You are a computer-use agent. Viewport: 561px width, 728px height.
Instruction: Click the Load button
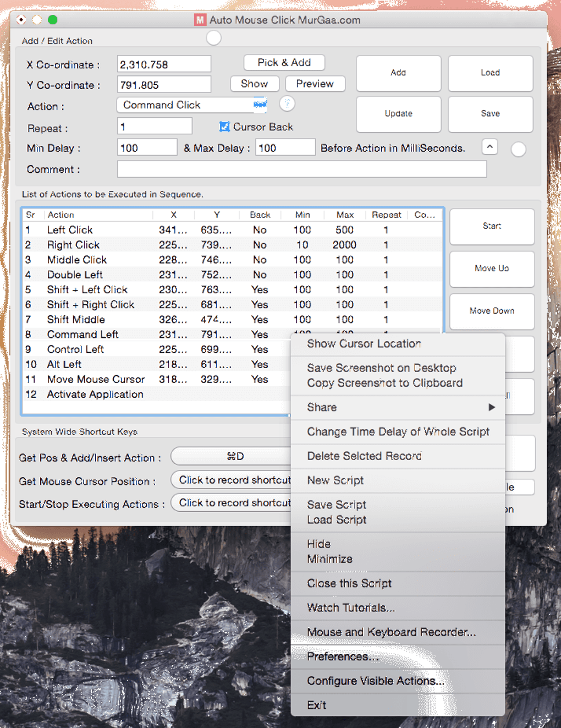coord(490,73)
